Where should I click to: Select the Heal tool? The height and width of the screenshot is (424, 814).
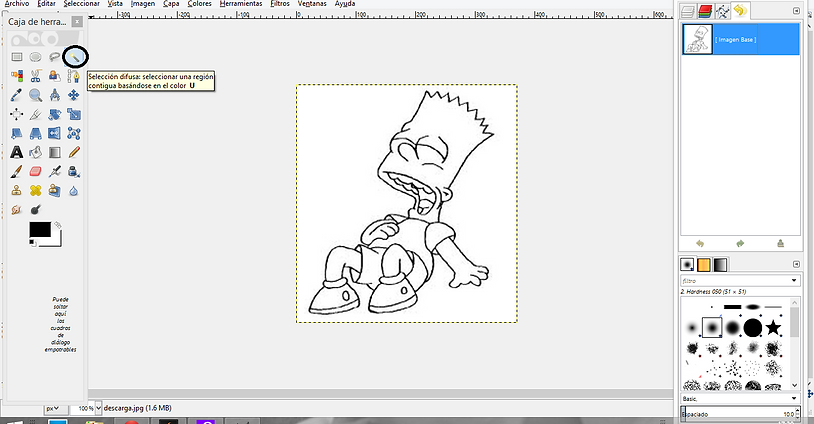35,190
